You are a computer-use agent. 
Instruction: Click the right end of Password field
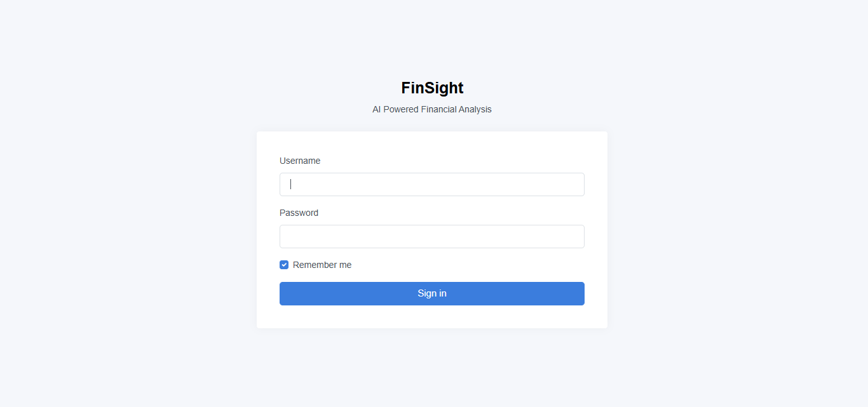tap(575, 236)
